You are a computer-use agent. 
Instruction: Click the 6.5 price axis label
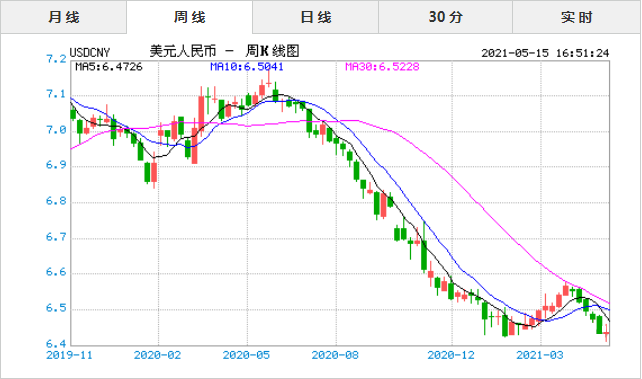coord(57,308)
